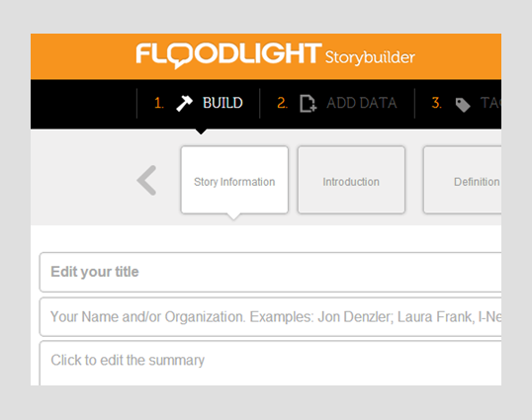Click the Edit your title field
This screenshot has width=532, height=420.
click(270, 272)
